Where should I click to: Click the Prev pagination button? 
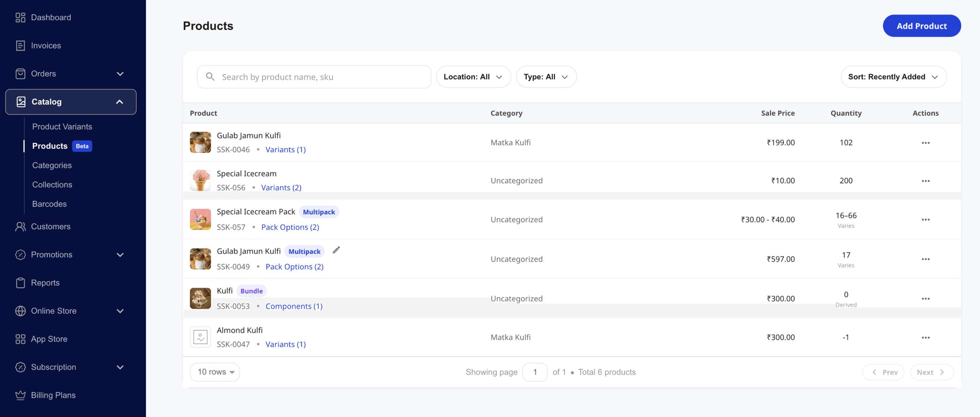pyautogui.click(x=883, y=372)
